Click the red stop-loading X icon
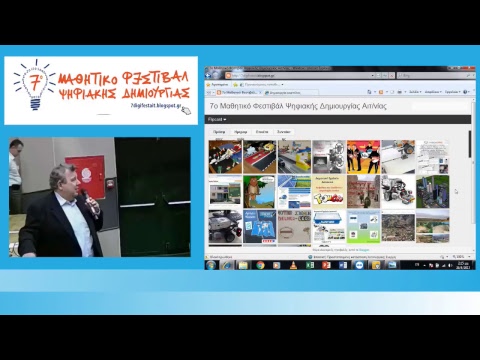 pyautogui.click(x=392, y=76)
